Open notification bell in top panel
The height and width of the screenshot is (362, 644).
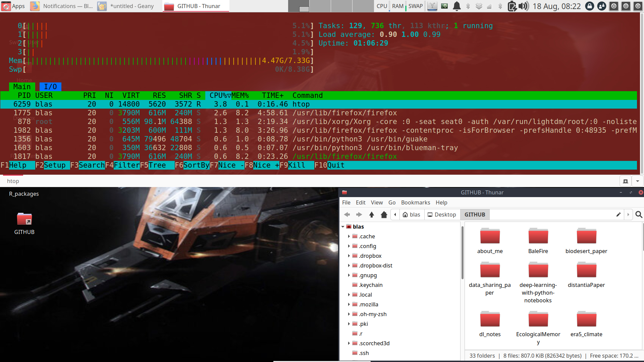click(457, 6)
